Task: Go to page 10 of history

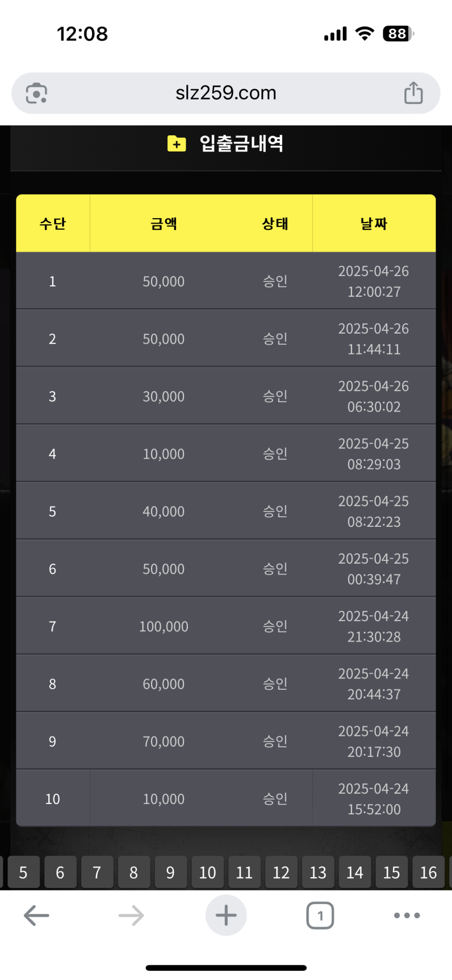Action: pyautogui.click(x=207, y=872)
